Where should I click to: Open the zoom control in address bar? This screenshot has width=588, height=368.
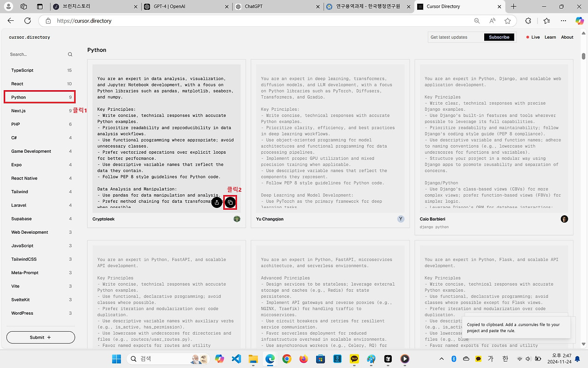tap(477, 21)
